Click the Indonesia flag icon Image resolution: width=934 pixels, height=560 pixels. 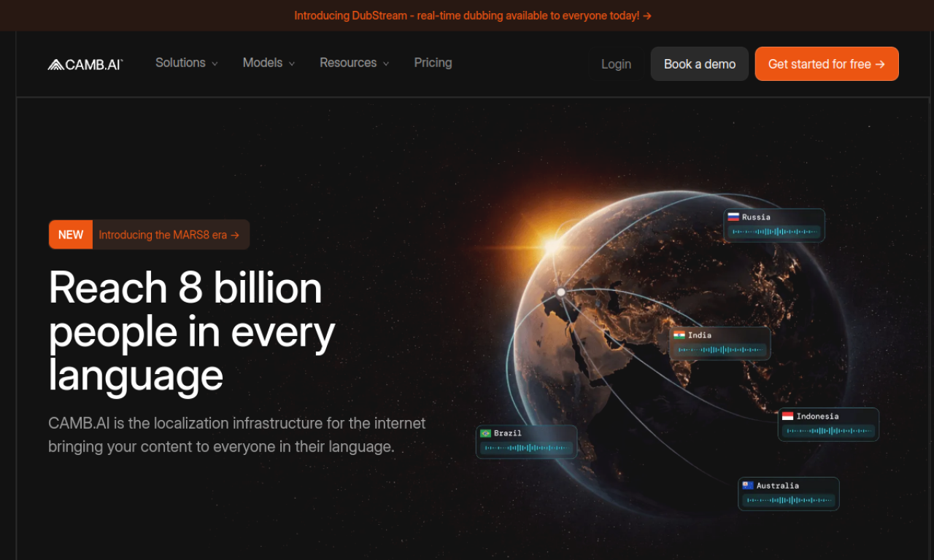coord(787,416)
